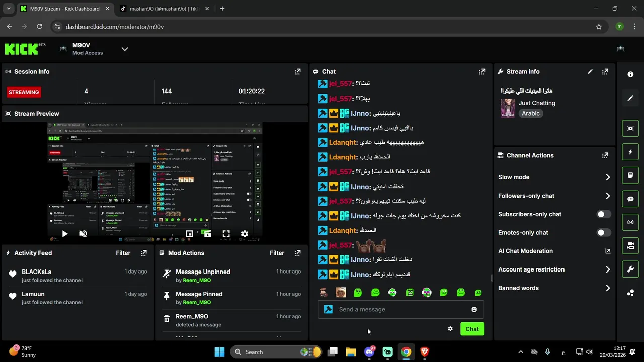This screenshot has height=362, width=644.
Task: Click the STREAMING status badge
Action: click(x=24, y=92)
